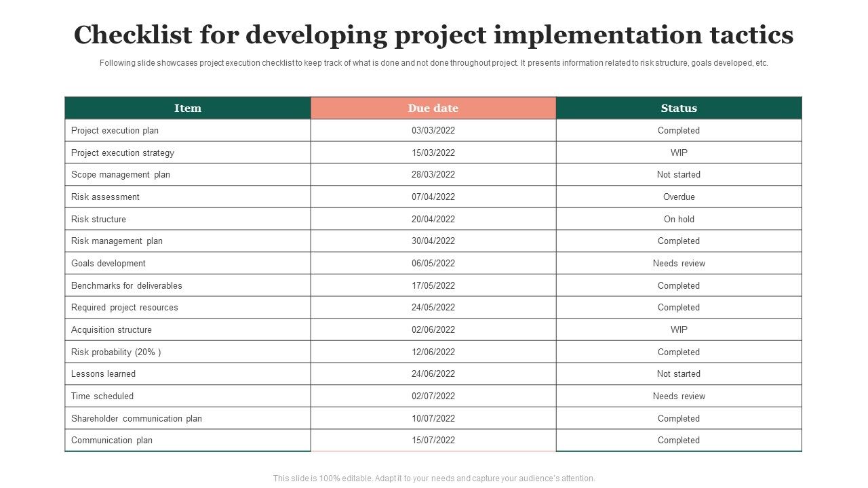
Task: Click 'Needs review' status for Time scheduled
Action: (x=679, y=396)
